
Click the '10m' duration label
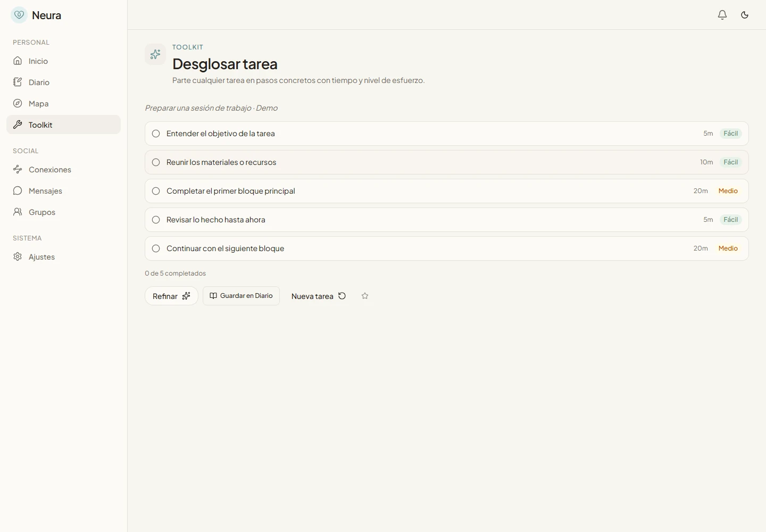coord(706,162)
